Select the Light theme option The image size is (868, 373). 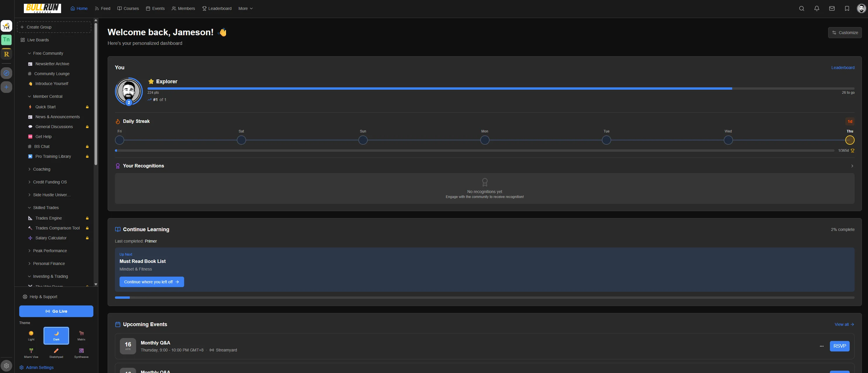click(31, 335)
